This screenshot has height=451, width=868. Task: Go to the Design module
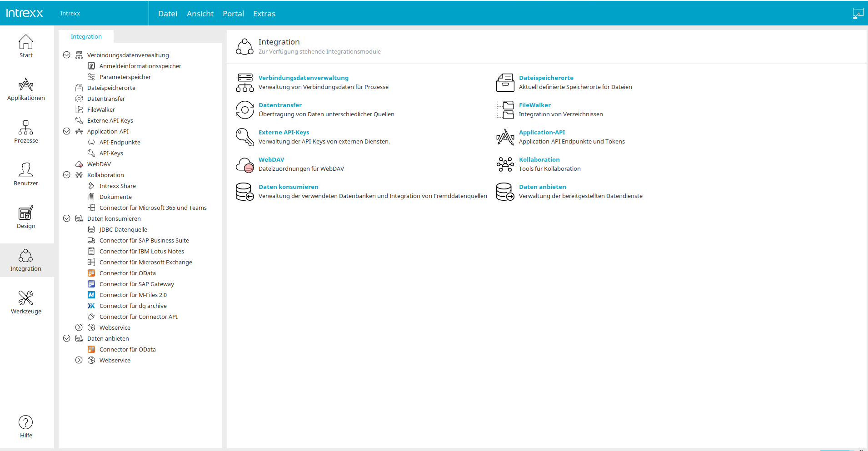coord(26,218)
